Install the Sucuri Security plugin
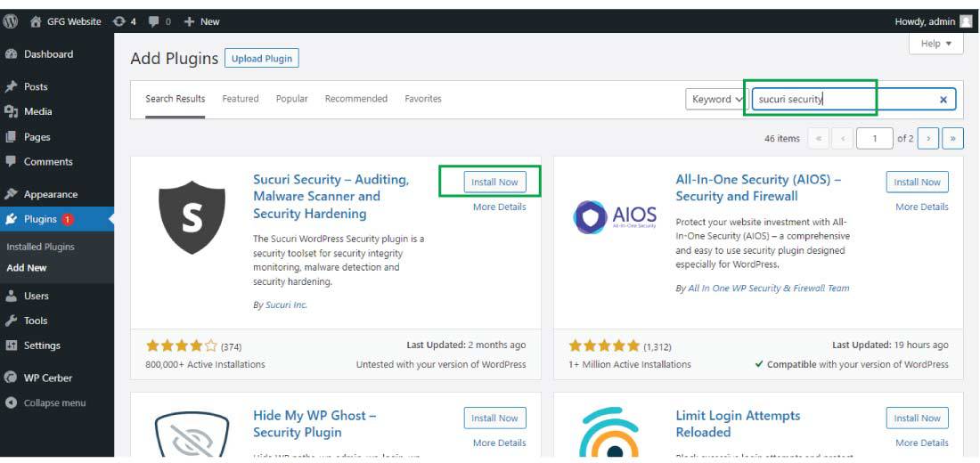 click(494, 182)
